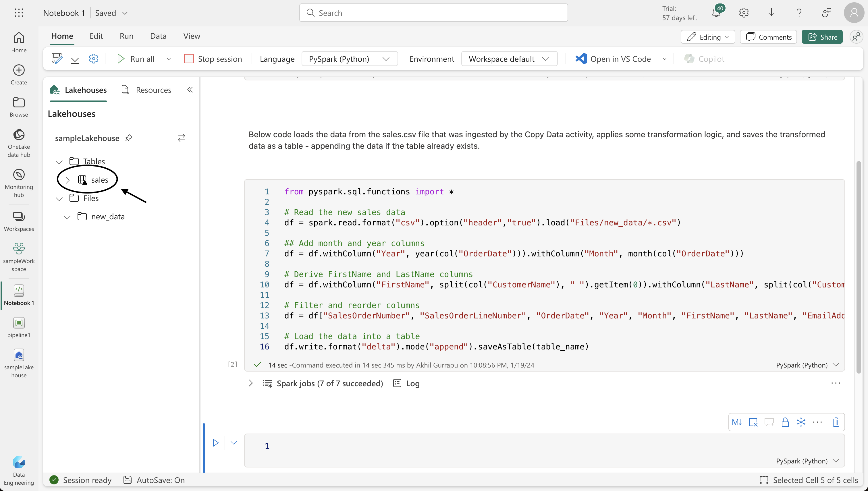Open Create in left sidebar
Image resolution: width=868 pixels, height=491 pixels.
pos(19,75)
